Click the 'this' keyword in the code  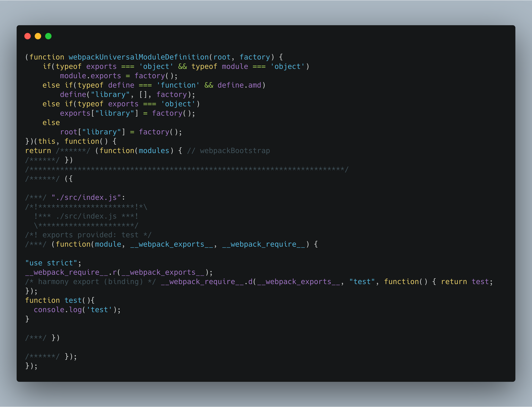47,141
